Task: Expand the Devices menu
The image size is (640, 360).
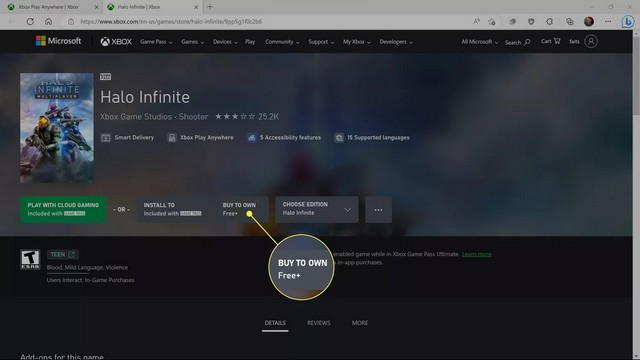Action: click(x=225, y=42)
